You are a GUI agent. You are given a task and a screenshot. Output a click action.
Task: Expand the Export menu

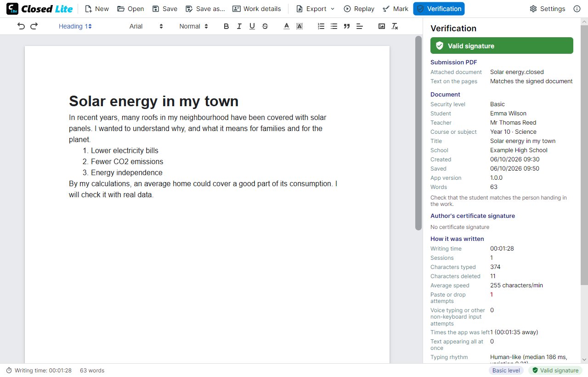pyautogui.click(x=315, y=9)
